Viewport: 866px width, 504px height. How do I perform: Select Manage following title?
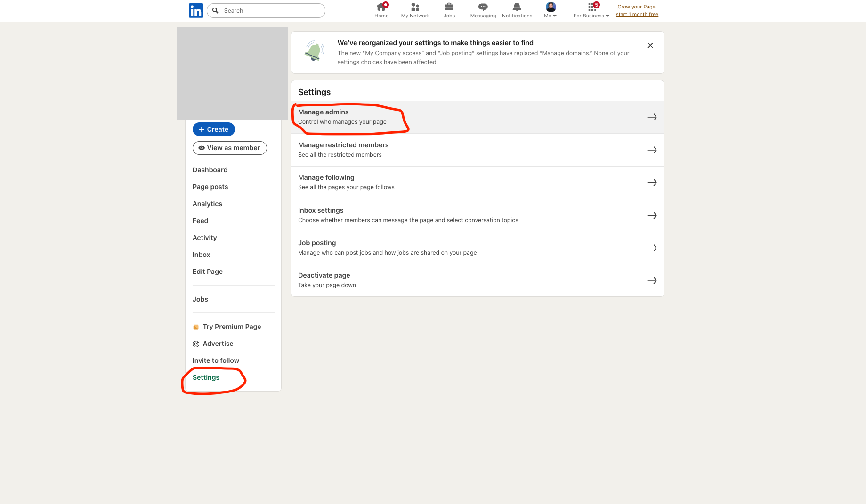(x=326, y=177)
